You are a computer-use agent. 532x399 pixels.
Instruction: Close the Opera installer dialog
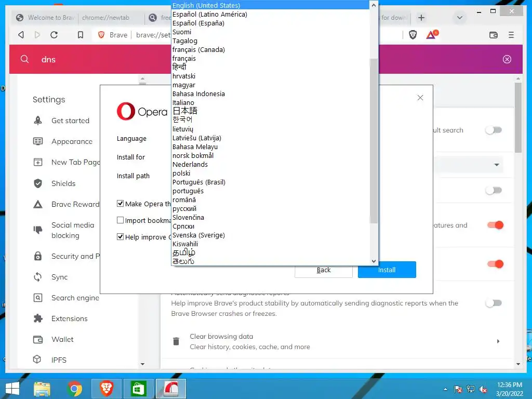[x=420, y=98]
